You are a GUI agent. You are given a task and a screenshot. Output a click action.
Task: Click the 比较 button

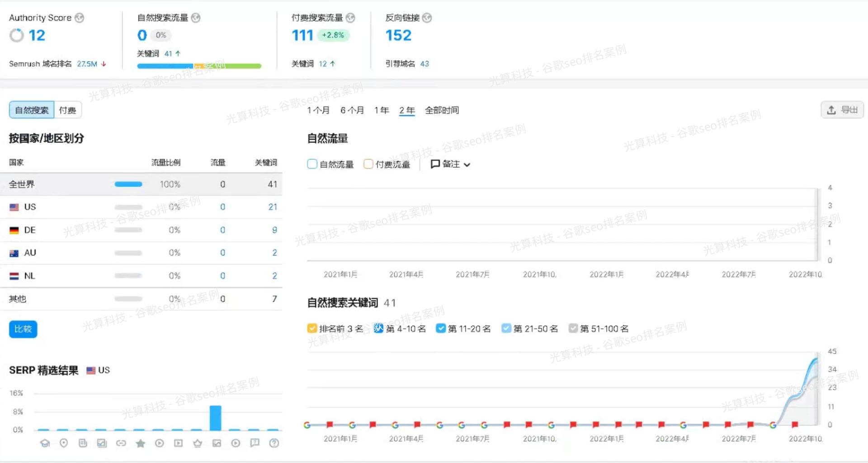coord(23,329)
